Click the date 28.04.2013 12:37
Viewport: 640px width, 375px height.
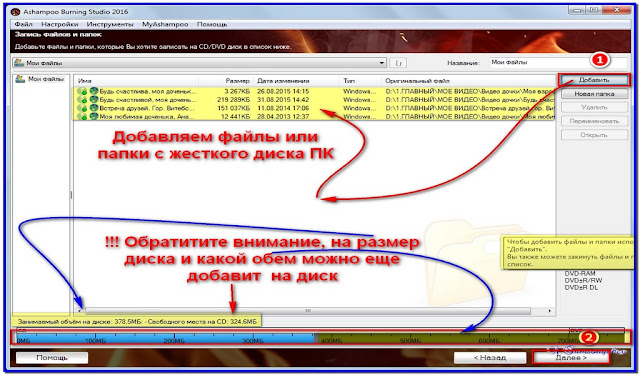pos(283,117)
